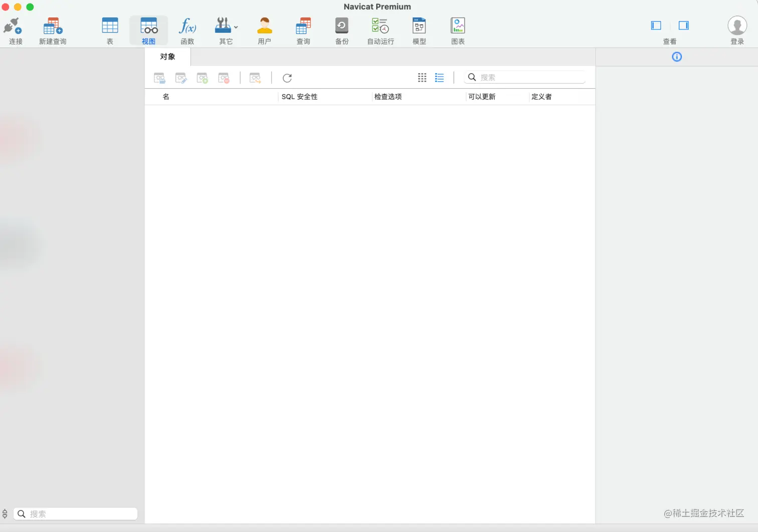Focus the object list 搜索 field
This screenshot has height=532, width=758.
(525, 77)
